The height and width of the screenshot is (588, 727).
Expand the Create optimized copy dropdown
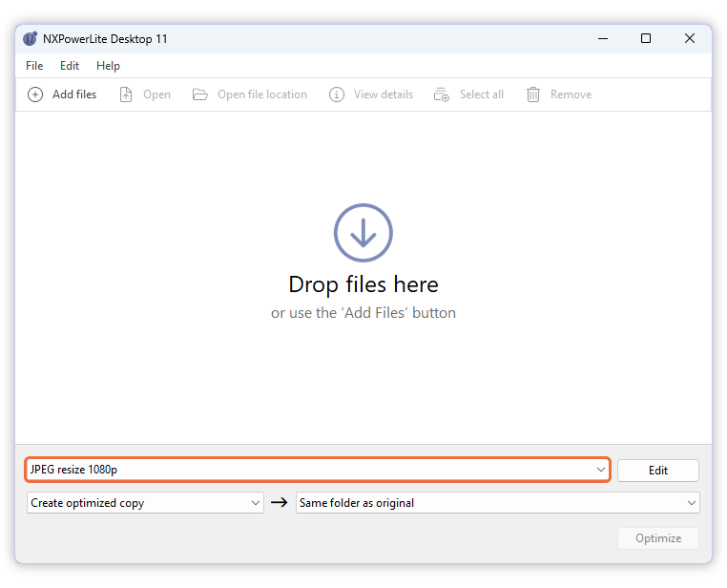point(145,503)
